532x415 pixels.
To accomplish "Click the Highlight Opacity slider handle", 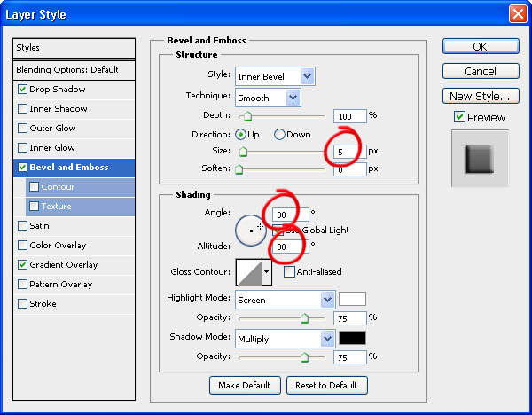I will click(x=304, y=318).
